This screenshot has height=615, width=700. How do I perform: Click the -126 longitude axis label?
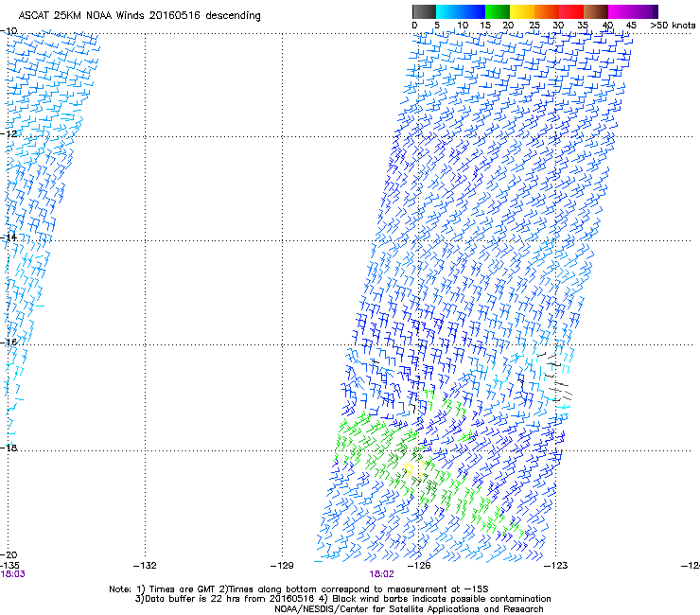419,566
